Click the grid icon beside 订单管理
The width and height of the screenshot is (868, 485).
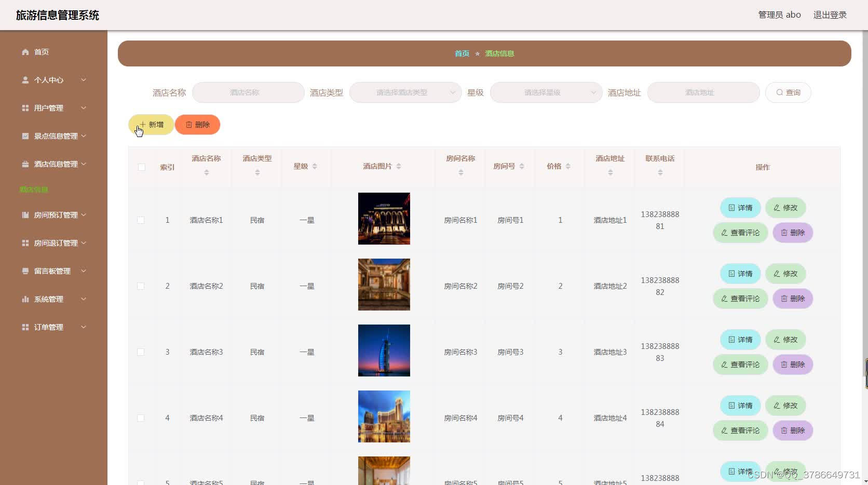point(25,327)
